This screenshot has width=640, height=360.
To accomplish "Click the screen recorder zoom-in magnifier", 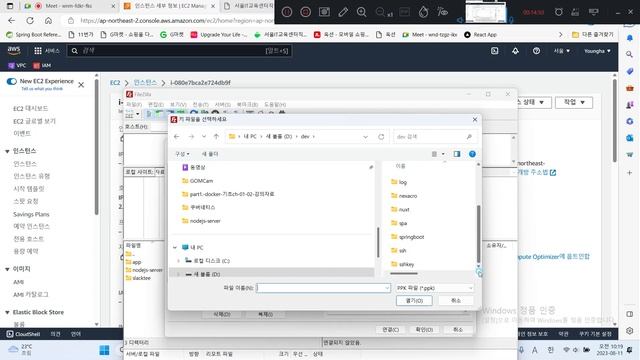I will coord(362,12).
